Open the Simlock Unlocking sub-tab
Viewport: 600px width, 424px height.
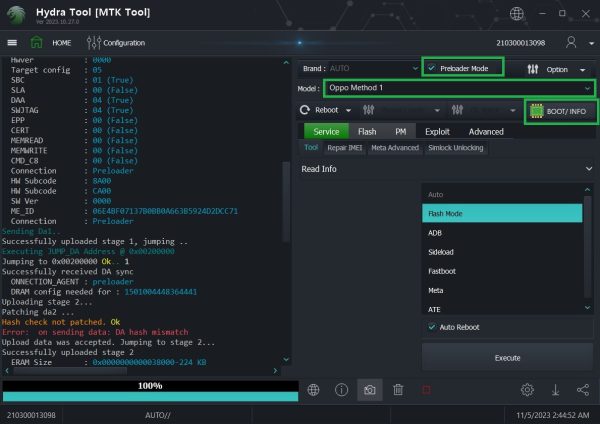(x=455, y=148)
